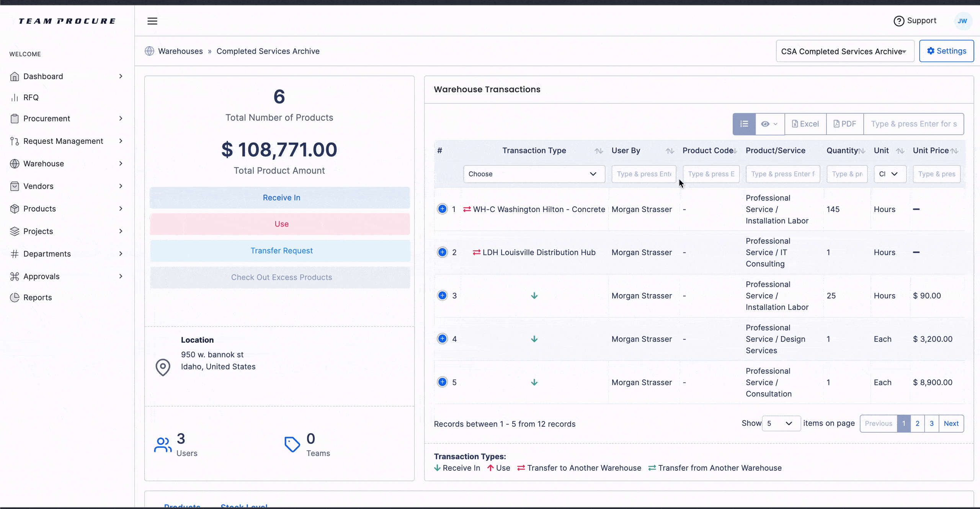Export transactions to Excel
980x509 pixels.
(805, 124)
